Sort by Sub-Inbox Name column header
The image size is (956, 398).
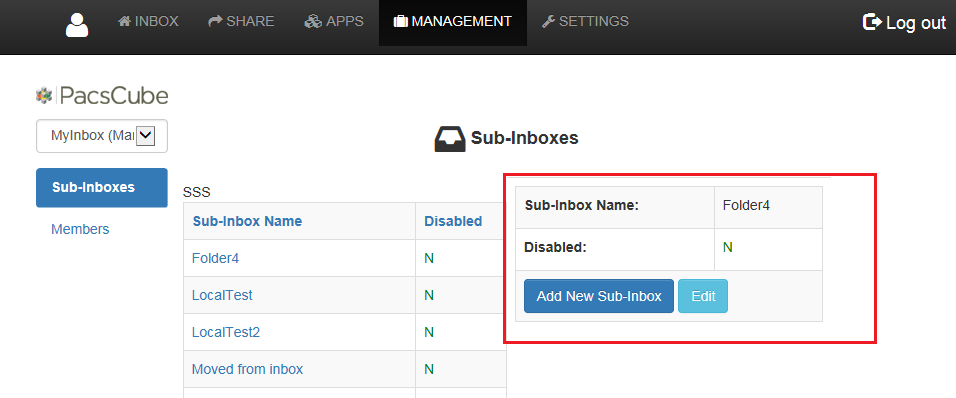[247, 221]
